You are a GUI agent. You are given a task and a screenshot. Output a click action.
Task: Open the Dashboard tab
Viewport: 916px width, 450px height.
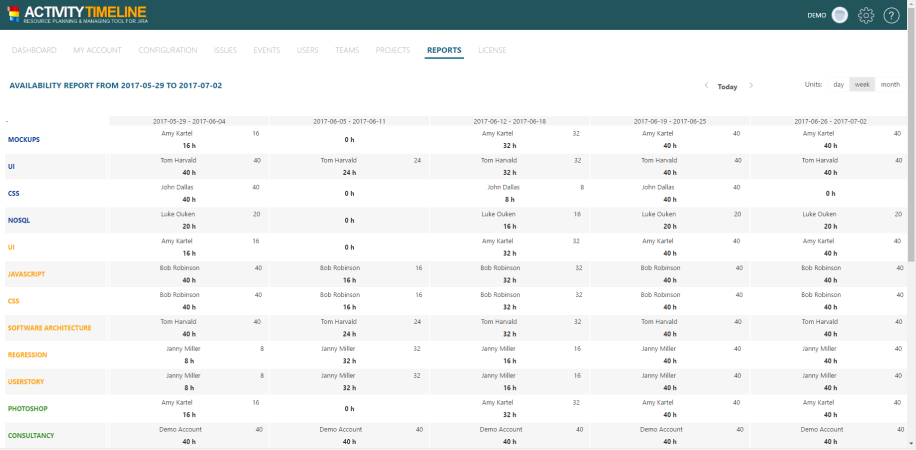coord(34,50)
